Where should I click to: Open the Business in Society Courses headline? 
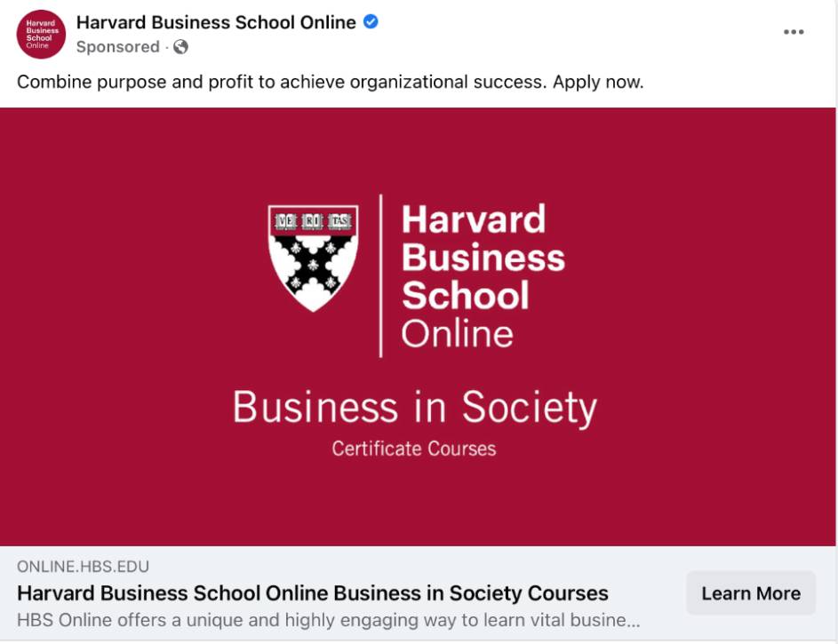point(313,593)
